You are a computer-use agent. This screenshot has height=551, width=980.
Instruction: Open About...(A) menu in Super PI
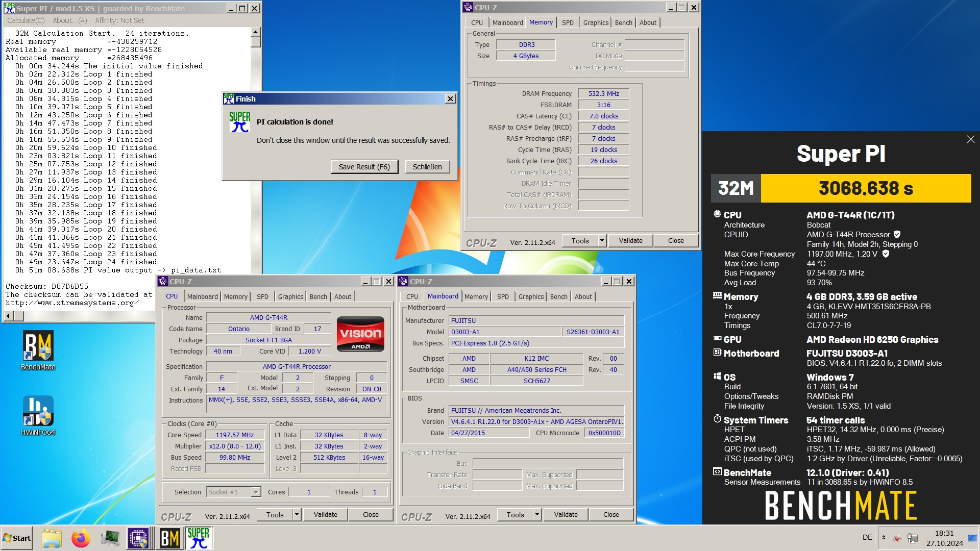(70, 20)
